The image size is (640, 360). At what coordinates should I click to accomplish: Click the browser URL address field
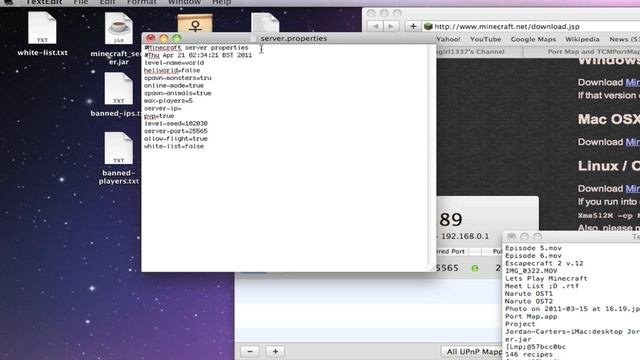(531, 27)
